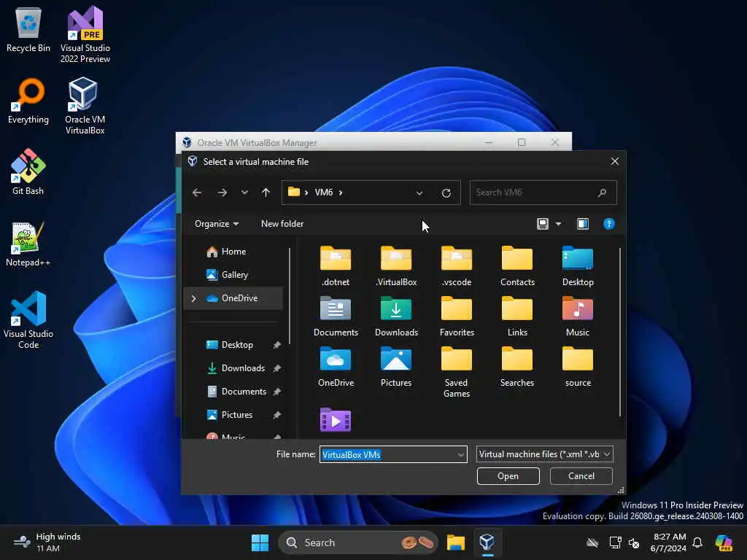
Task: Click the VirtualBox taskbar icon
Action: click(487, 542)
